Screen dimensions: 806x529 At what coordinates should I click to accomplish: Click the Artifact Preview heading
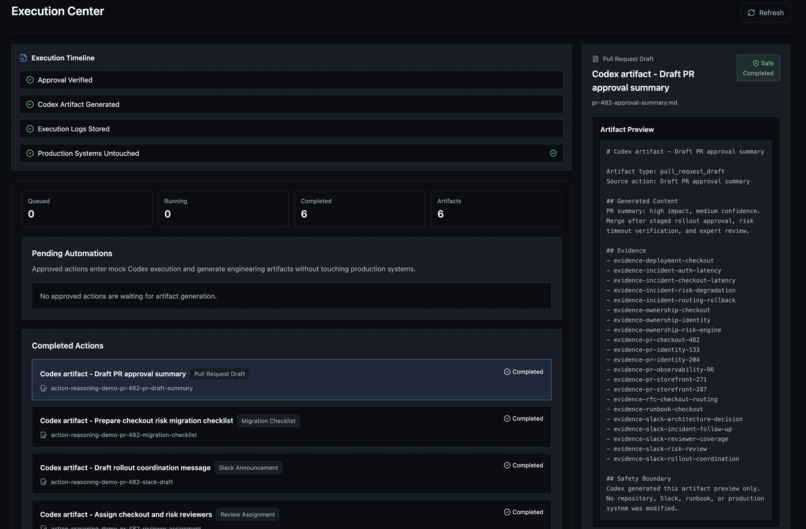coord(627,130)
